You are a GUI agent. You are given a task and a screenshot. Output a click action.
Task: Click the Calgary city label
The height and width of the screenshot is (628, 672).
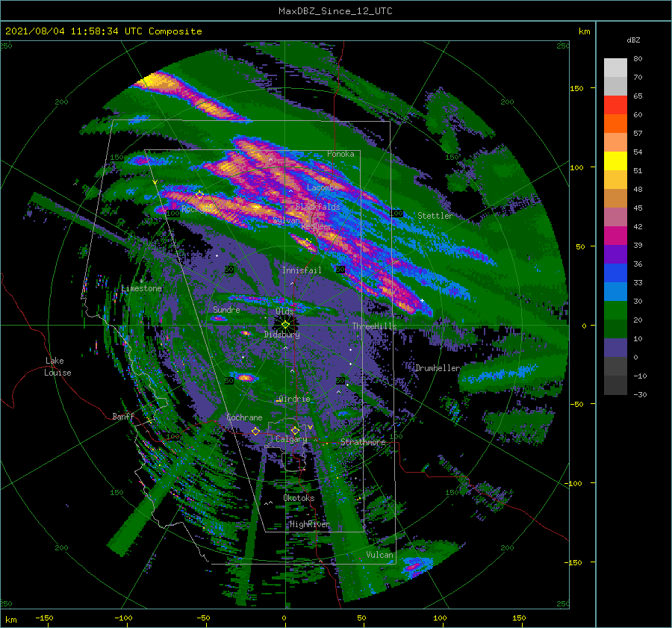tap(291, 439)
